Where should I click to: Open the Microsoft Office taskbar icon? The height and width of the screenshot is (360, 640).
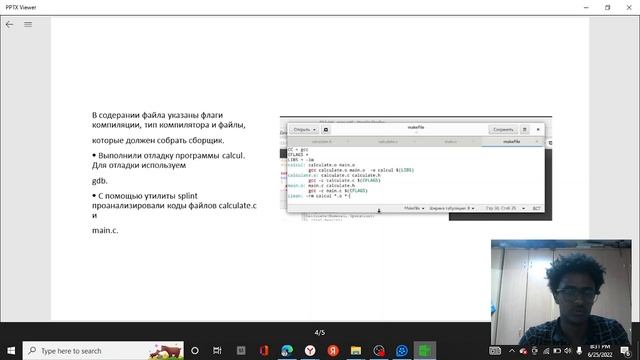pos(264,351)
